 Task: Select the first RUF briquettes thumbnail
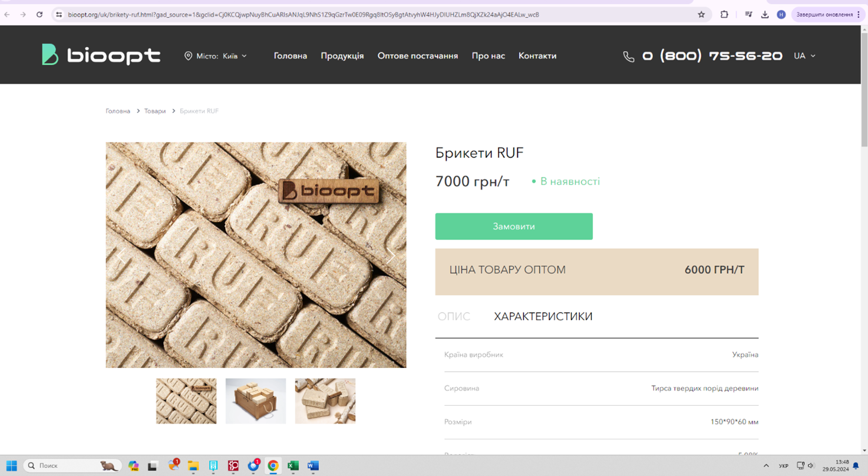tap(186, 401)
